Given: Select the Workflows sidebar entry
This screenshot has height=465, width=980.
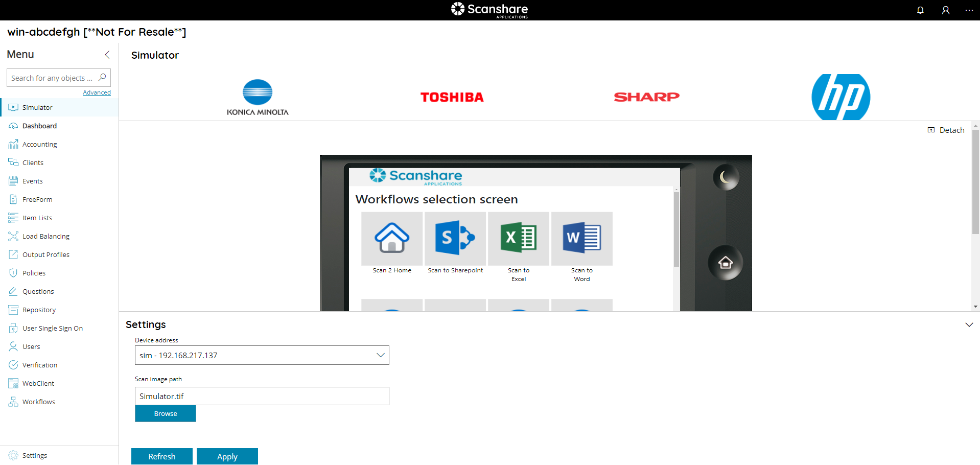Looking at the screenshot, I should click(x=38, y=402).
